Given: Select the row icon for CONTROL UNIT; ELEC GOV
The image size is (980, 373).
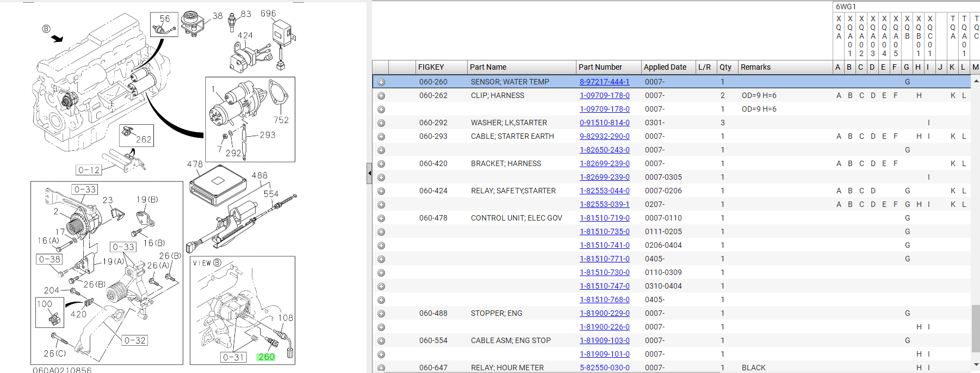Looking at the screenshot, I should (x=381, y=218).
